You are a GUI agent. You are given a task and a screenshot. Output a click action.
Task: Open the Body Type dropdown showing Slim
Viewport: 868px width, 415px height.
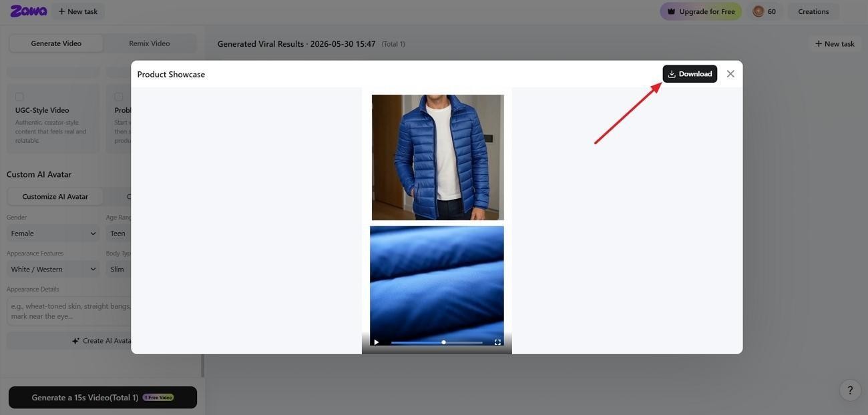click(x=118, y=270)
